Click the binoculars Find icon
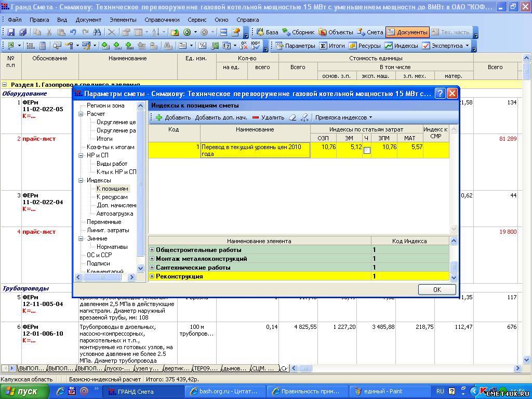The image size is (532, 399). point(97,32)
